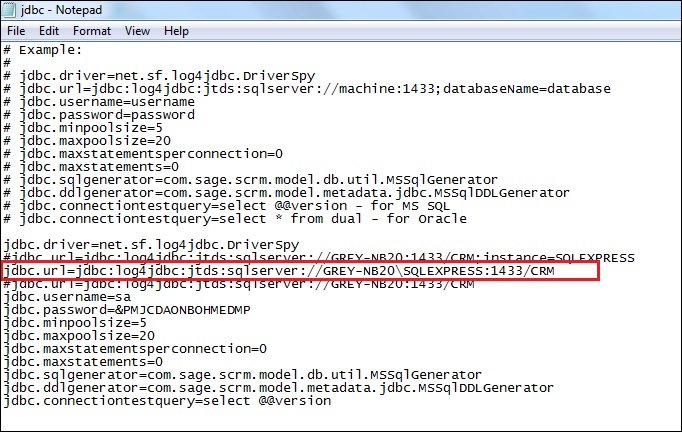Open the View menu
The width and height of the screenshot is (682, 432).
click(x=137, y=31)
